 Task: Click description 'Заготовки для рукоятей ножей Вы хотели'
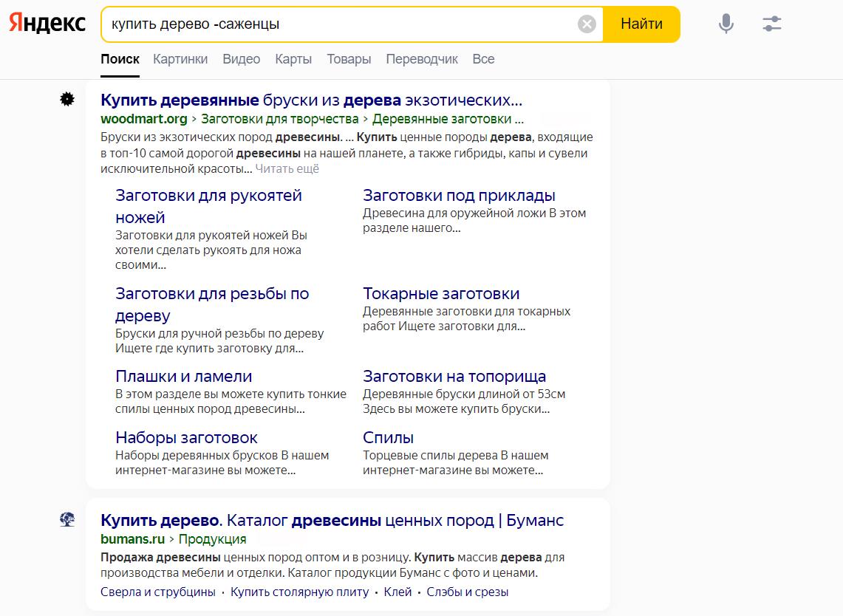click(211, 242)
